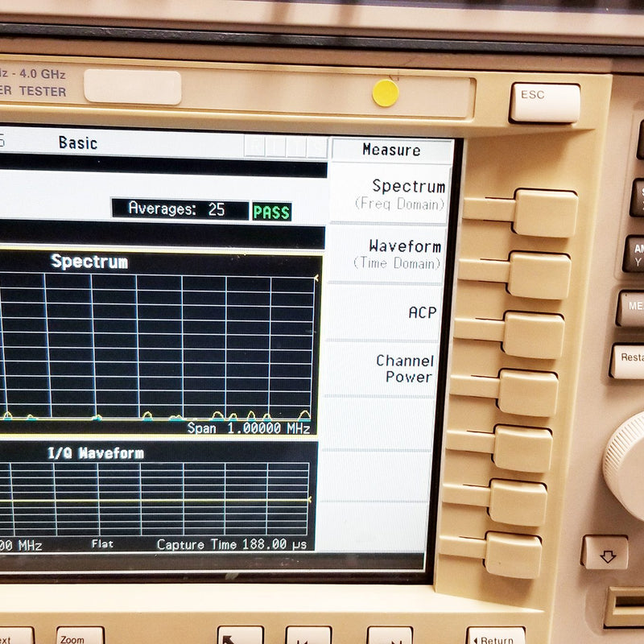Push the ESC hardware key
The image size is (644, 644).
pyautogui.click(x=545, y=103)
